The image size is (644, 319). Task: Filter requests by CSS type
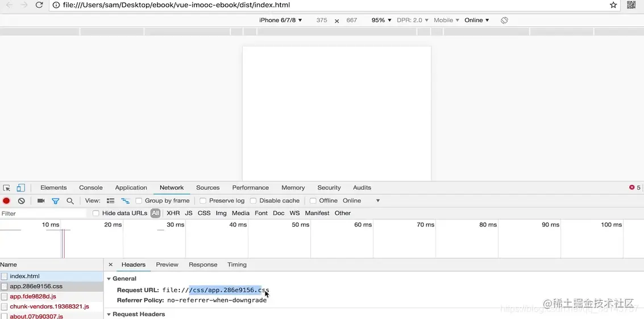pyautogui.click(x=204, y=213)
